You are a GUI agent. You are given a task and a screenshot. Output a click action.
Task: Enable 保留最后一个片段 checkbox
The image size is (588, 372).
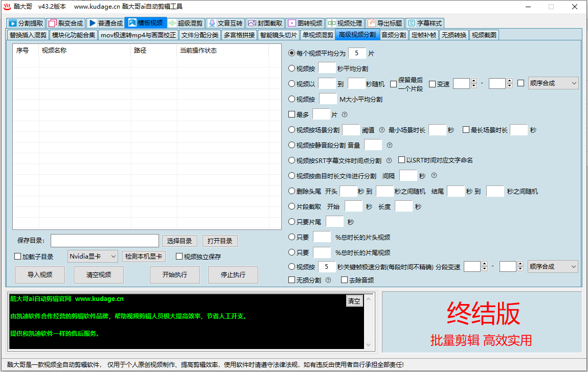coord(393,84)
